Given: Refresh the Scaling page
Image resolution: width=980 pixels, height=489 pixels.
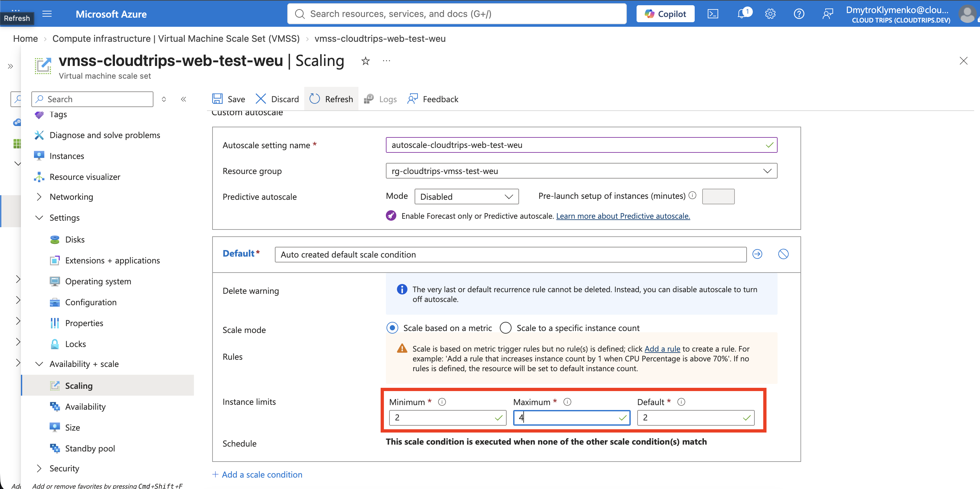Looking at the screenshot, I should coord(331,99).
